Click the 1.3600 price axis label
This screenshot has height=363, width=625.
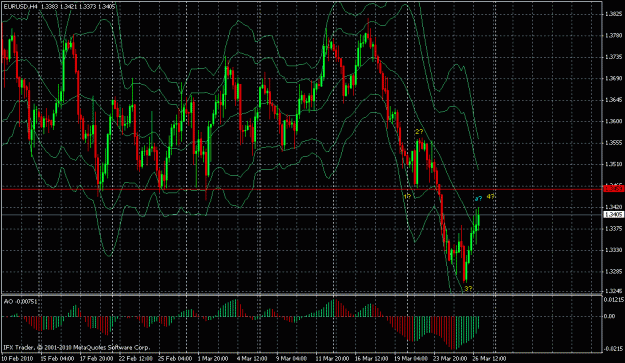coord(613,121)
